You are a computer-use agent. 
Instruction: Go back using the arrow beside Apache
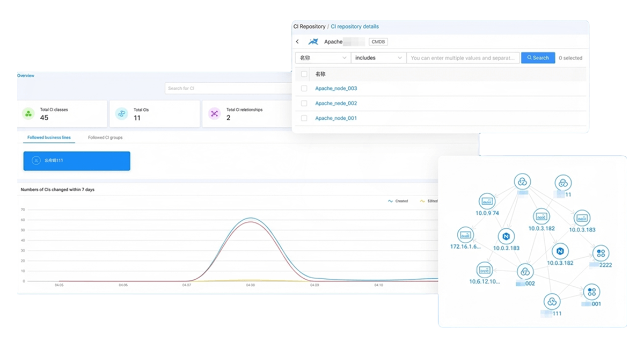pos(298,41)
